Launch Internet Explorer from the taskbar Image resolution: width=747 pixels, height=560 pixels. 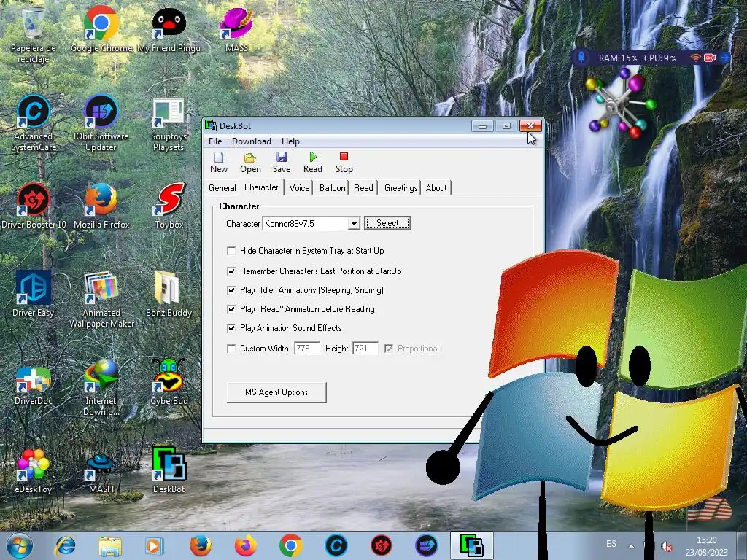tap(65, 545)
